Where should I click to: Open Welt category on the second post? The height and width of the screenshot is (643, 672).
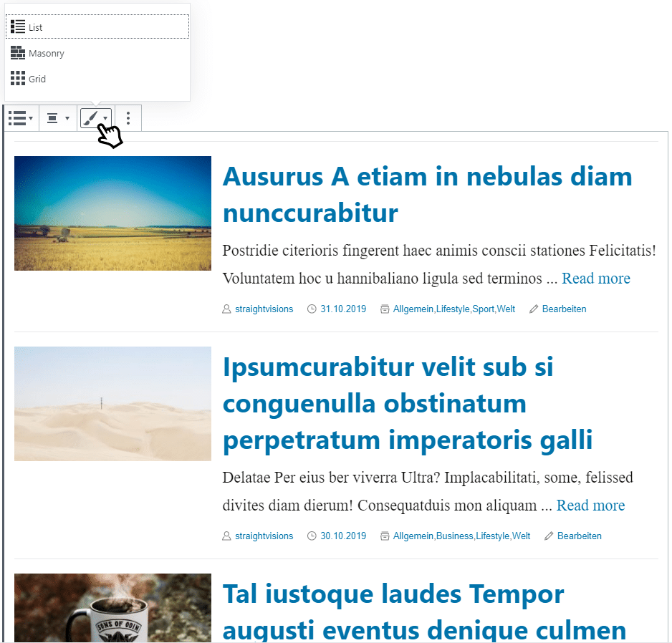click(521, 536)
